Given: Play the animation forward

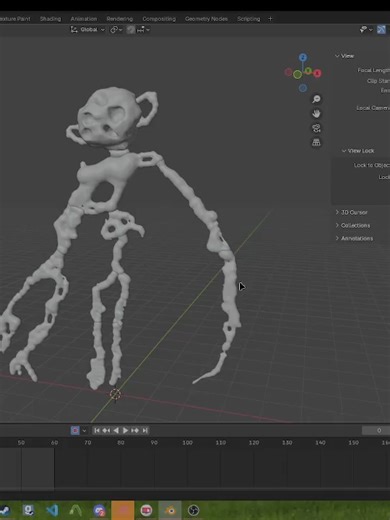Looking at the screenshot, I should [x=125, y=431].
